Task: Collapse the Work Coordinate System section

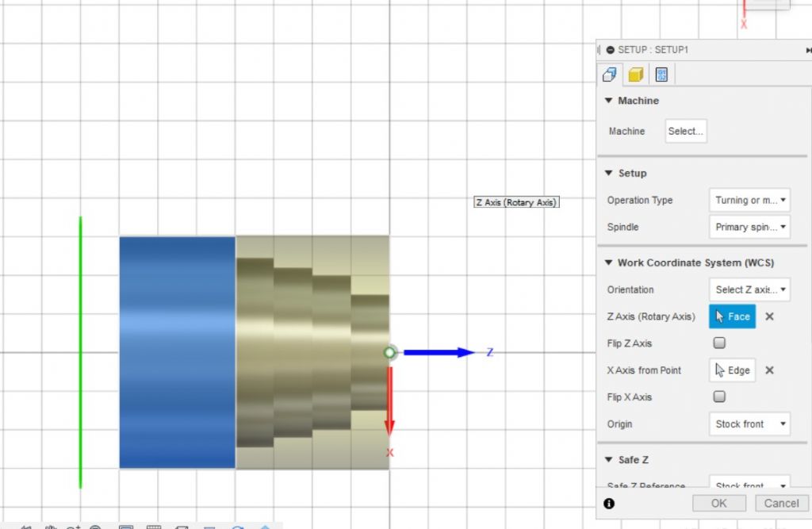Action: tap(608, 263)
